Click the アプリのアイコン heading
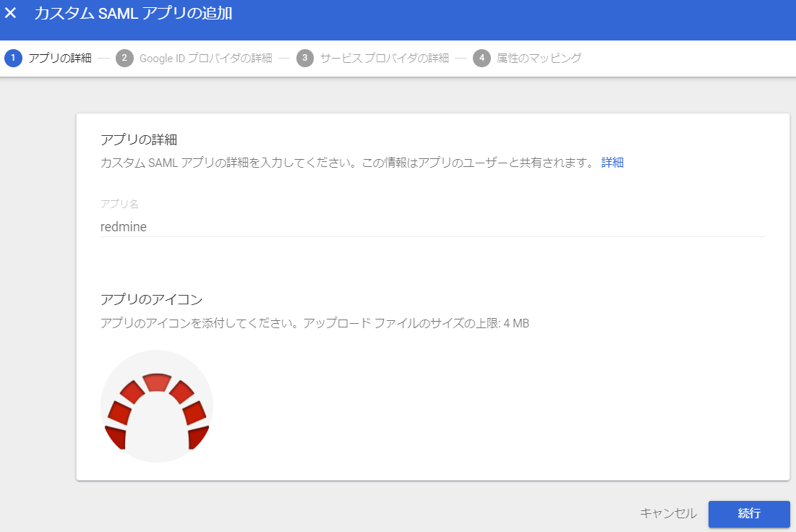The width and height of the screenshot is (796, 532). 152,299
